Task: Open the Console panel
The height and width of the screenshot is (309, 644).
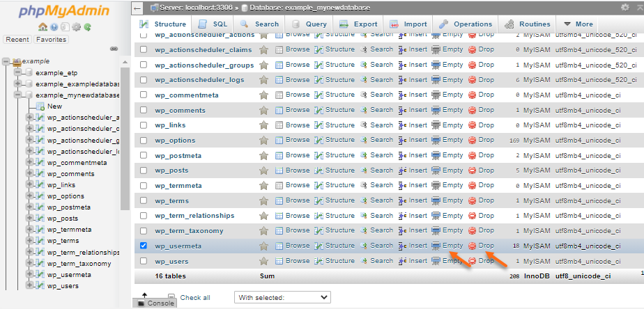Action: click(155, 303)
